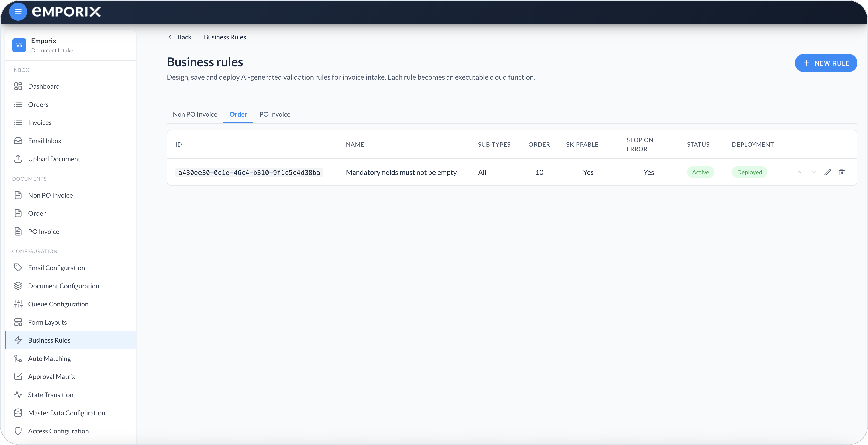Image resolution: width=868 pixels, height=445 pixels.
Task: Open Order under Documents in sidebar
Action: (x=71, y=213)
